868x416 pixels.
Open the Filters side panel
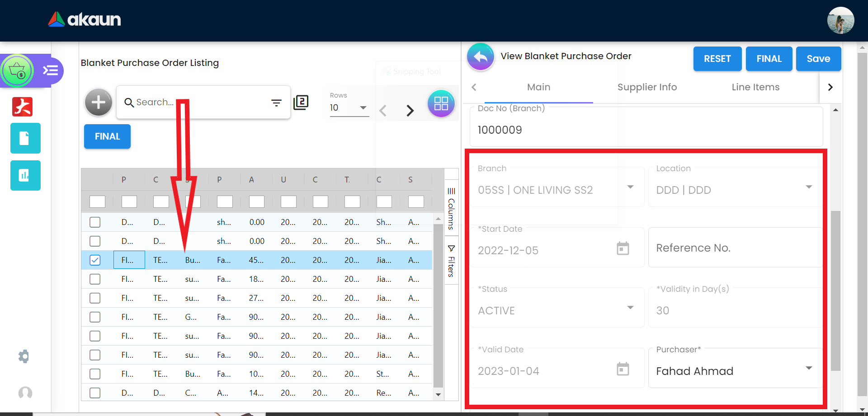(x=451, y=261)
